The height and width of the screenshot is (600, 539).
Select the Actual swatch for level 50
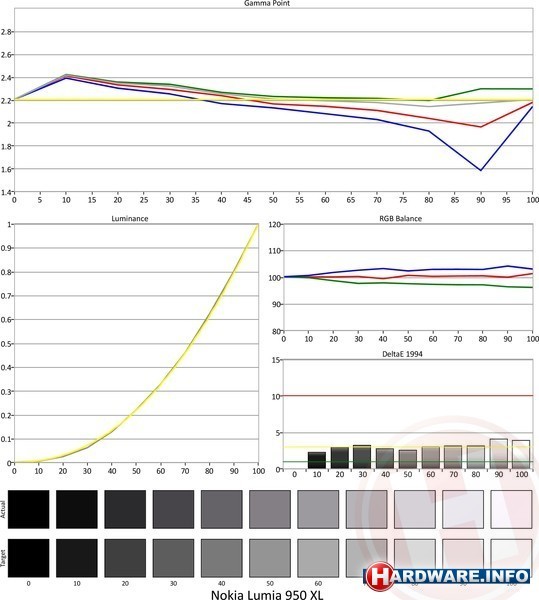[270, 509]
